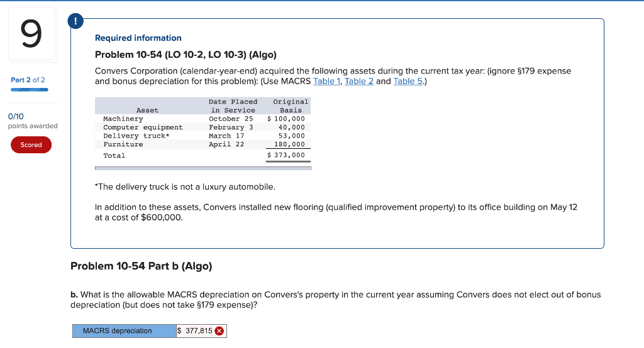
Task: Click the MACRS depreciation blue label cell
Action: (x=125, y=331)
